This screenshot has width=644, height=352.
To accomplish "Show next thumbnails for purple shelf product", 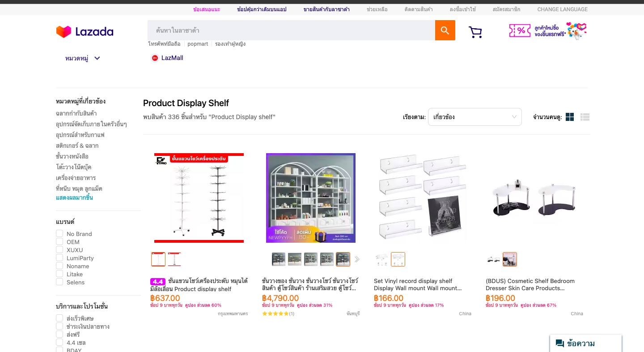I will point(357,259).
